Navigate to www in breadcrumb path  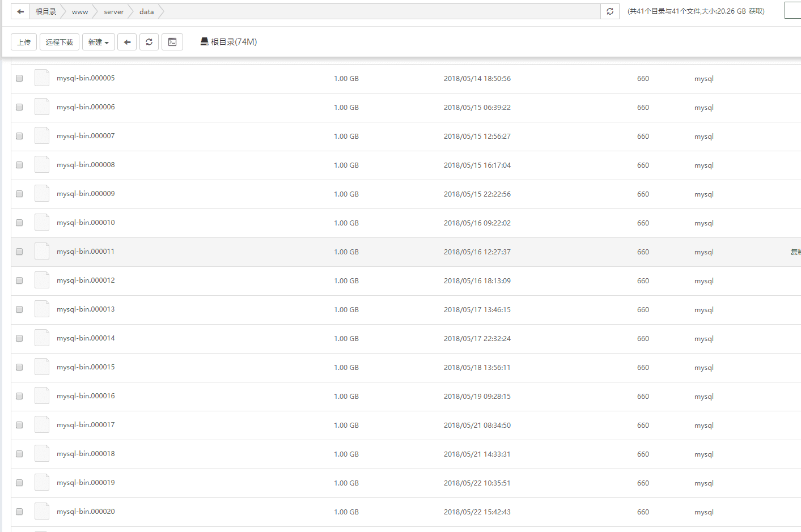click(x=80, y=11)
